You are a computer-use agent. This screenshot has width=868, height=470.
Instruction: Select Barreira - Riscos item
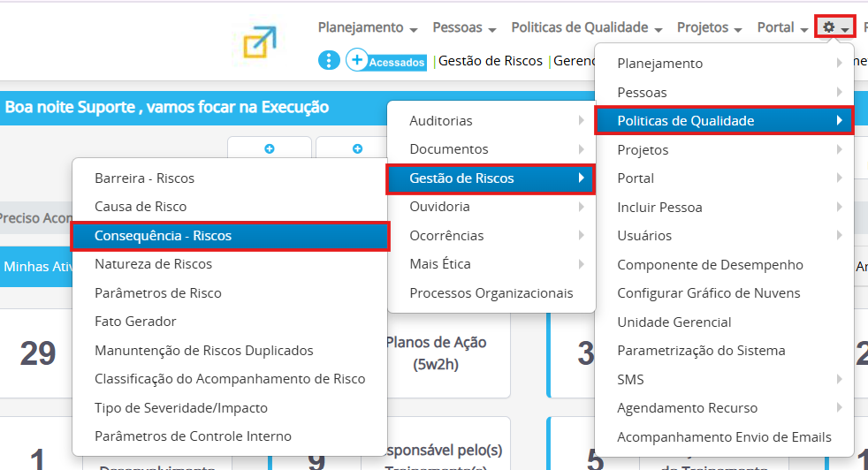pyautogui.click(x=144, y=178)
